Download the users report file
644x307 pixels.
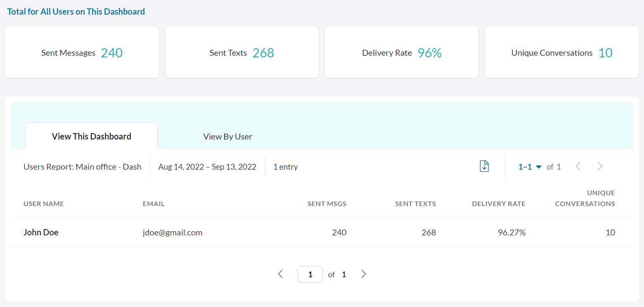484,166
